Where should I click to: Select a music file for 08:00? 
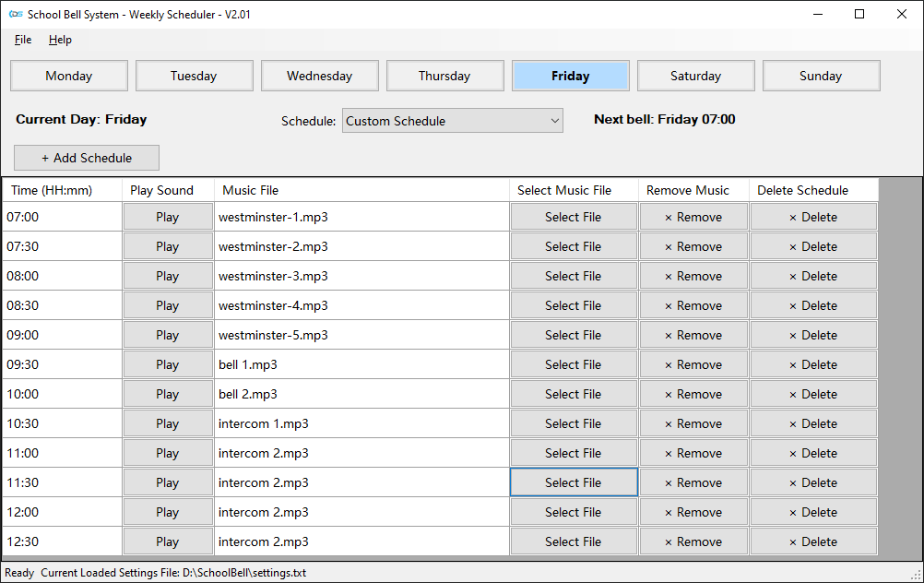574,276
